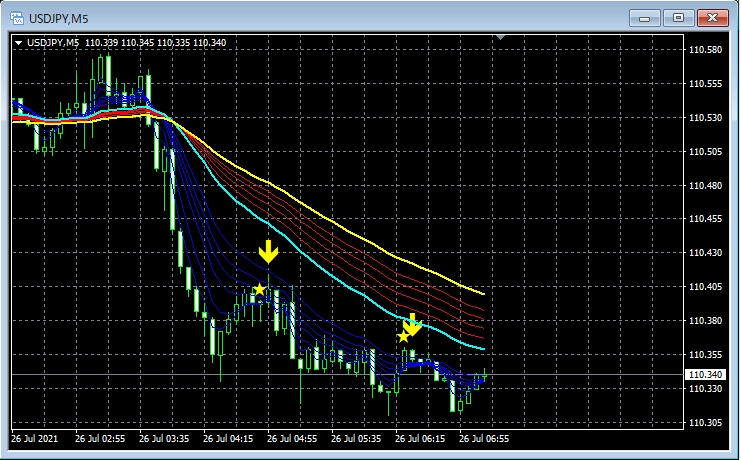Click the 110.555 price scale label
Image resolution: width=741 pixels, height=460 pixels.
pos(706,84)
